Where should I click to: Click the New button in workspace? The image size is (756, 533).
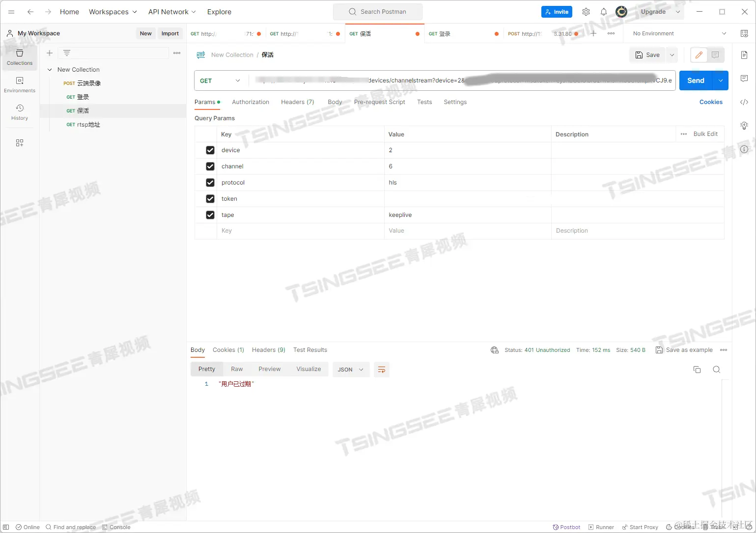(146, 33)
